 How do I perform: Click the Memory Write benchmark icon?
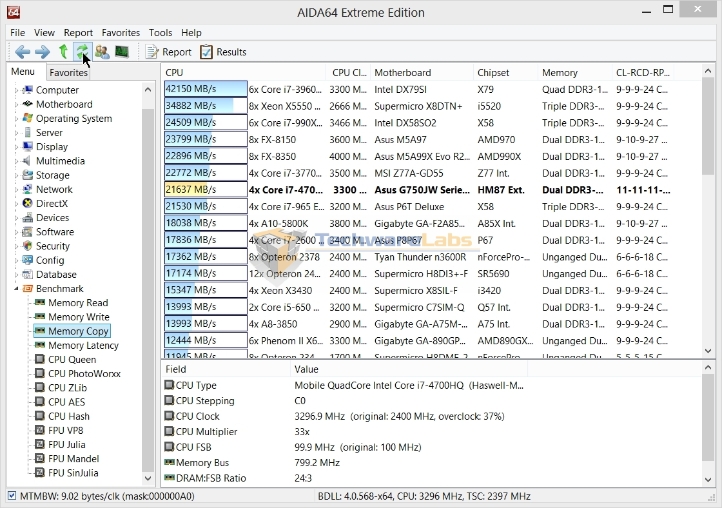tap(40, 317)
